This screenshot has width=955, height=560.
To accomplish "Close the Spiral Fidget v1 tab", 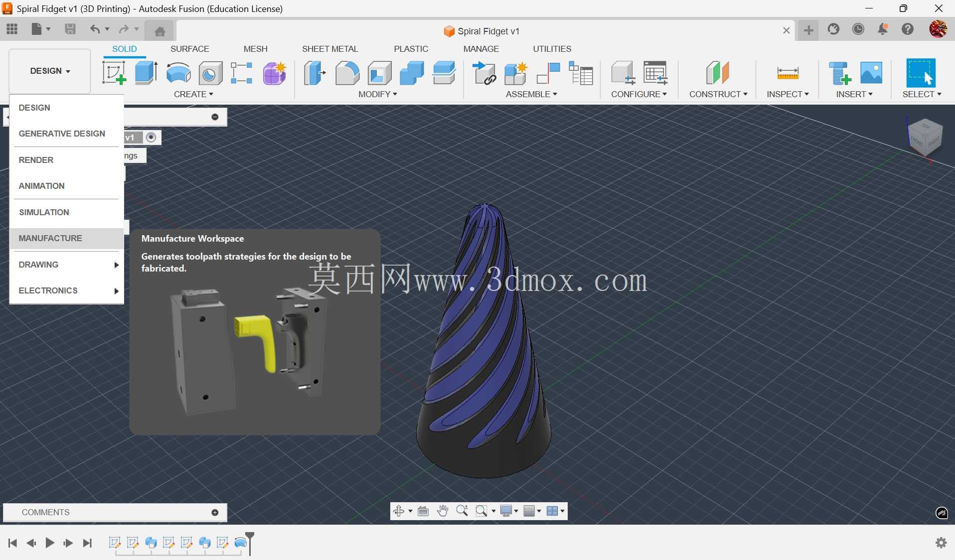I will pyautogui.click(x=786, y=30).
